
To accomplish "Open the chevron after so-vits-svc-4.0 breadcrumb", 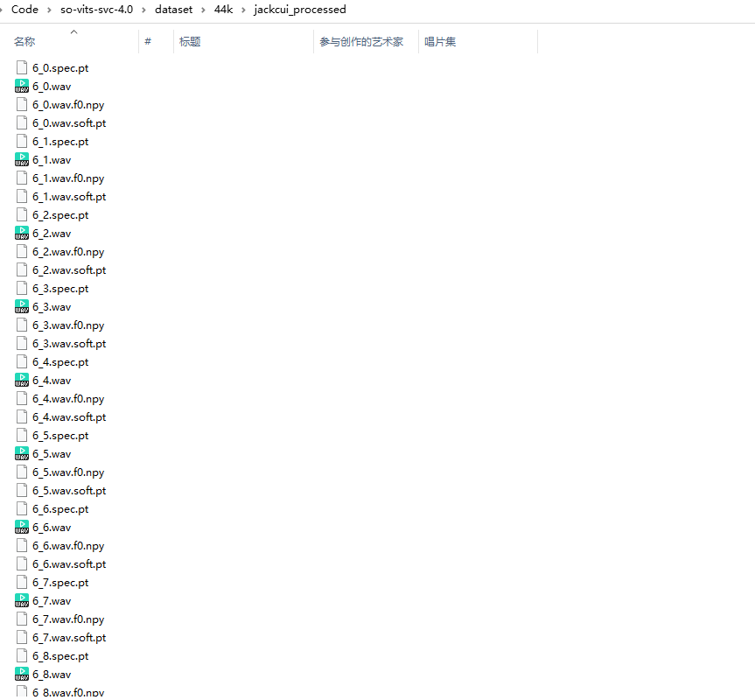I will pos(143,10).
